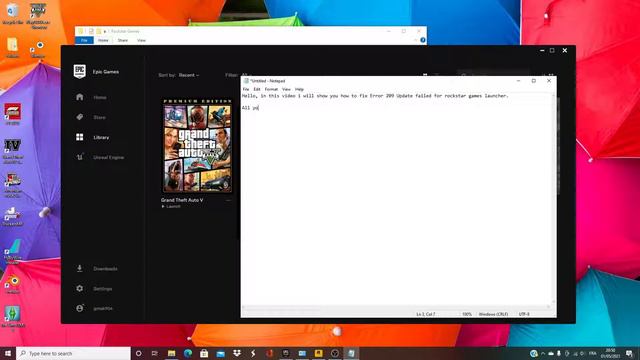
Task: Open Microsoft Edge from the taskbar
Action: (188, 353)
